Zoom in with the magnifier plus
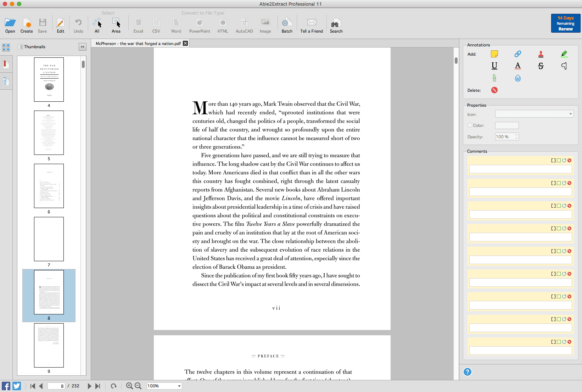This screenshot has width=582, height=392. [129, 386]
